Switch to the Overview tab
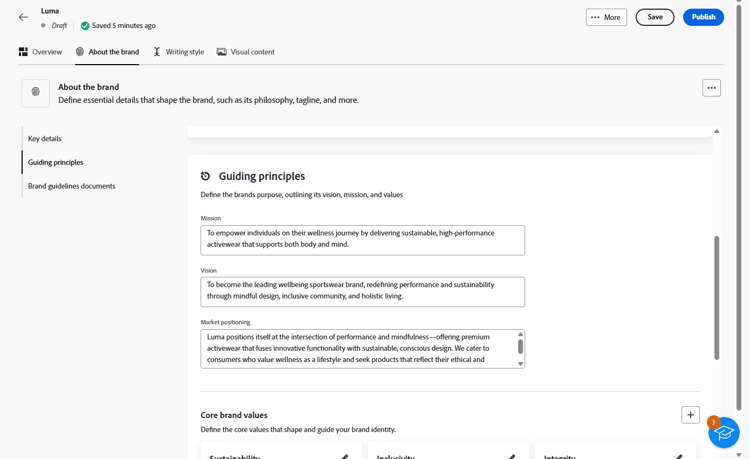This screenshot has width=750, height=459. coord(41,52)
